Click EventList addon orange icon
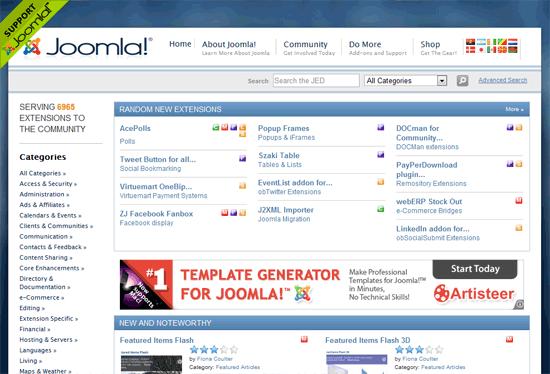550x374 pixels. tap(381, 182)
